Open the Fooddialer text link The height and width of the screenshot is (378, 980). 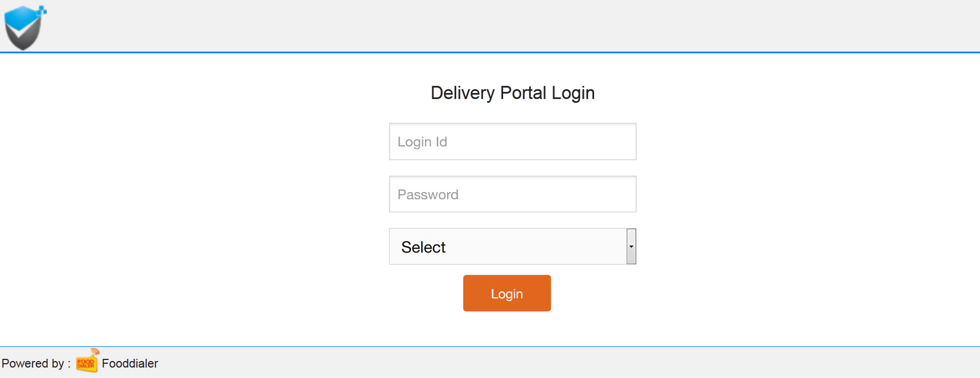pos(130,363)
